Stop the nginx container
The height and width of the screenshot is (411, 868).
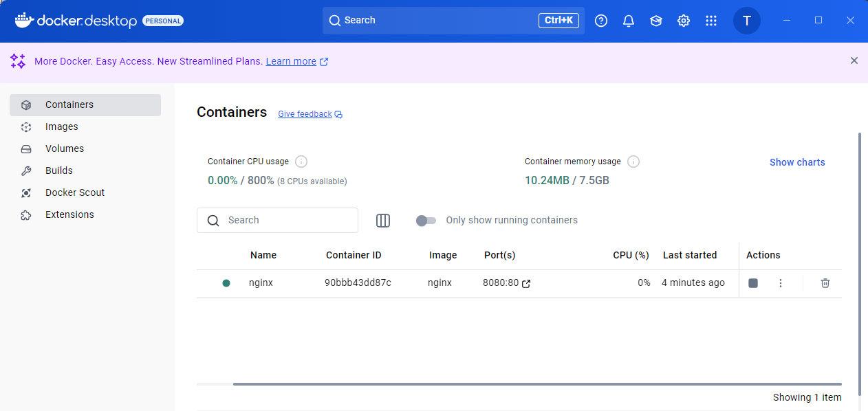point(753,283)
